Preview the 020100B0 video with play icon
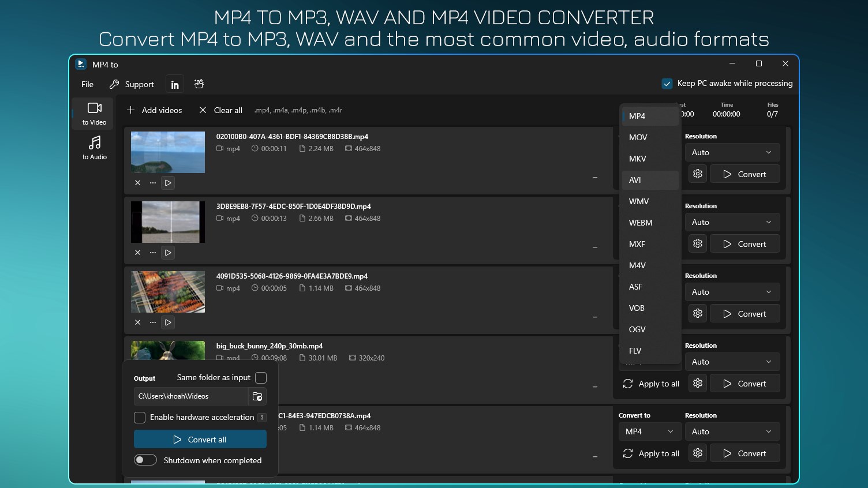This screenshot has height=488, width=868. pos(167,182)
